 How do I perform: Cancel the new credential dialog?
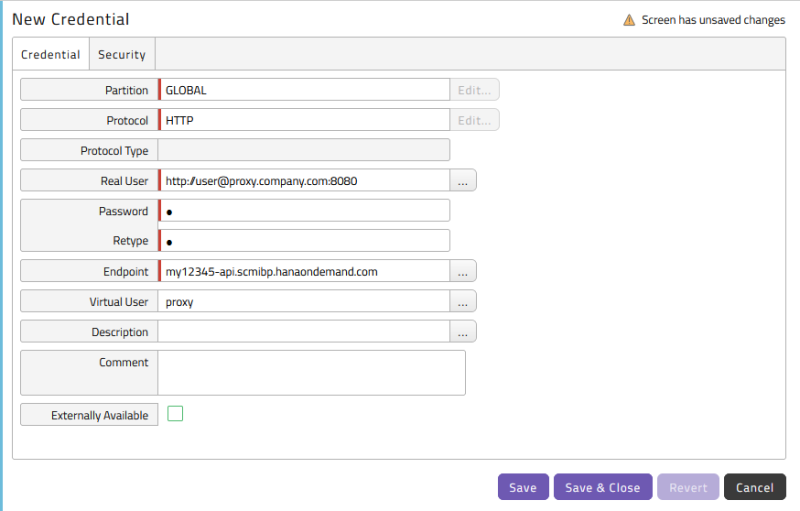click(755, 487)
